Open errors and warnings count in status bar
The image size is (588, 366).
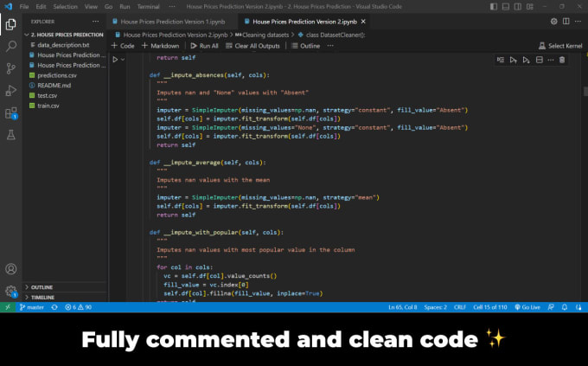(78, 307)
